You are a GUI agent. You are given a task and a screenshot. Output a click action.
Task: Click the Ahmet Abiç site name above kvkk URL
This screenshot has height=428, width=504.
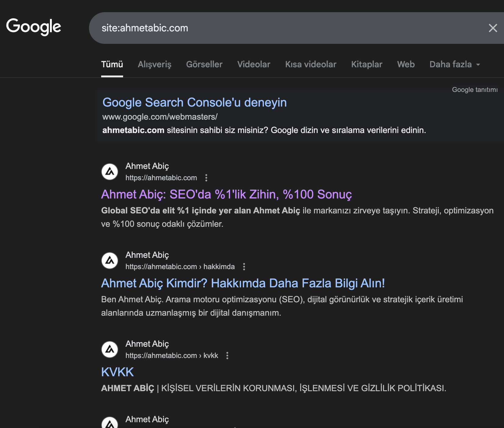[147, 344]
